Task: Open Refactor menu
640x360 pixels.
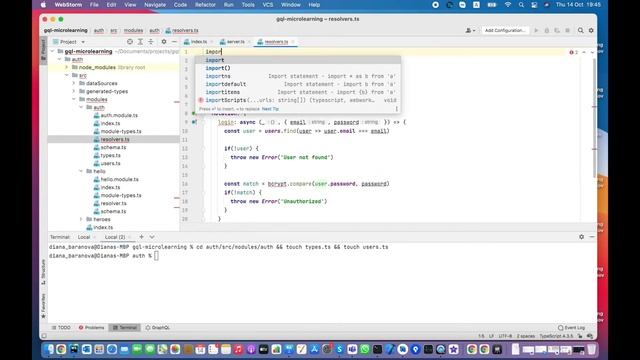Action: [205, 5]
